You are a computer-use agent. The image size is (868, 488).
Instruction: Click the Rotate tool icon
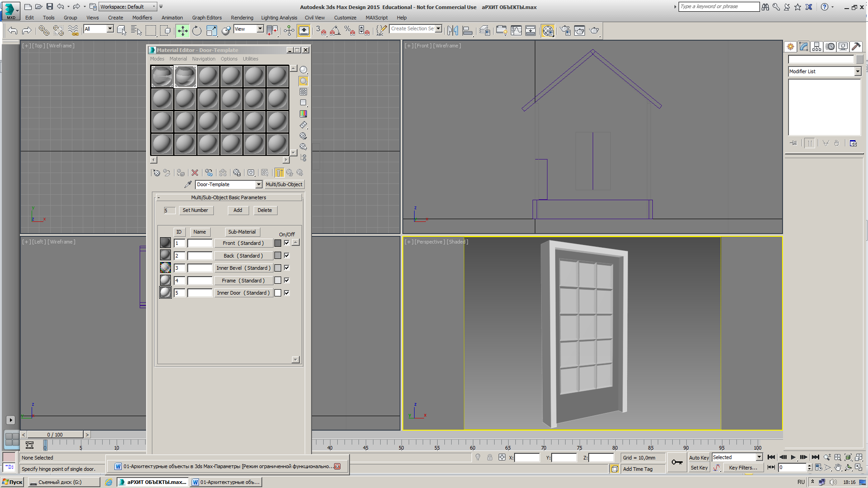click(x=197, y=30)
